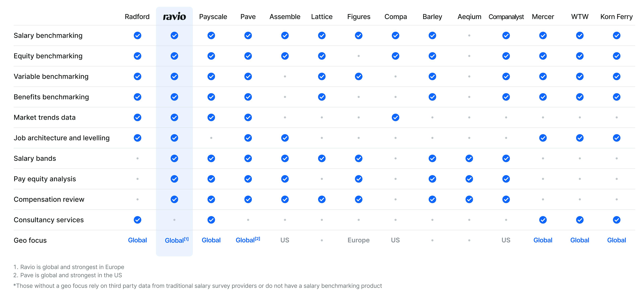Click Figures' Variable benchmarking checkmark
Screen dimensions: 644x296
[x=359, y=76]
